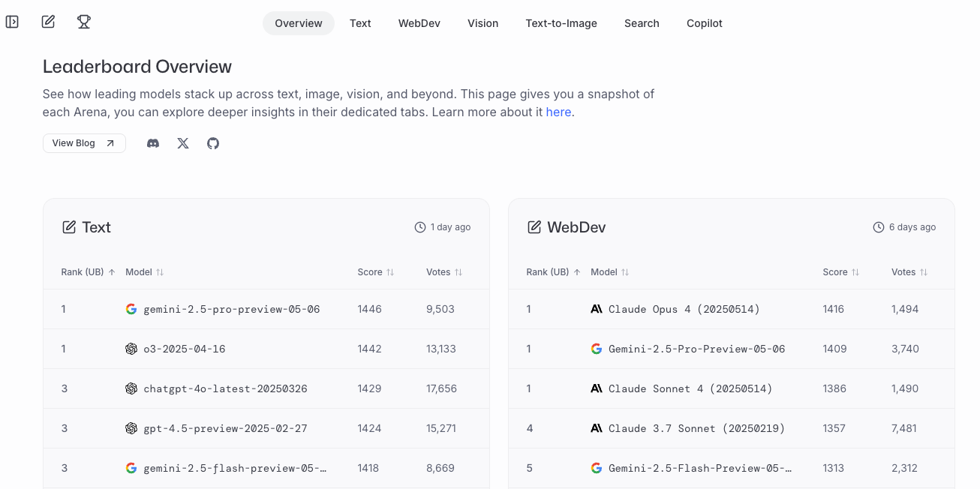This screenshot has width=980, height=489.
Task: Sort WebDev table by Model column
Action: tap(610, 272)
